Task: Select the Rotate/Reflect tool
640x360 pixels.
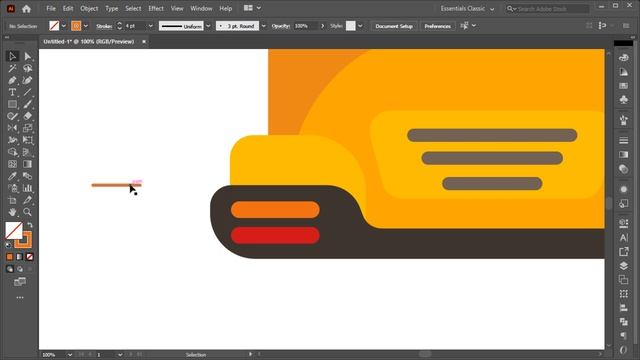Action: [x=12, y=128]
